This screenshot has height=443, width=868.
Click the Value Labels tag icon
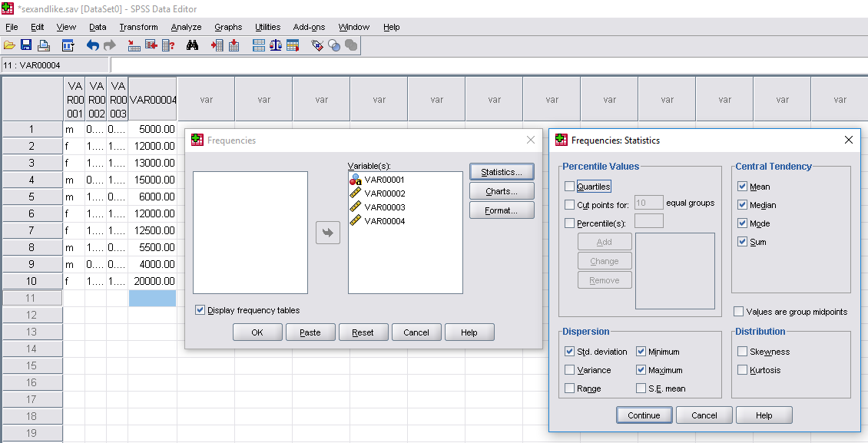pos(317,45)
